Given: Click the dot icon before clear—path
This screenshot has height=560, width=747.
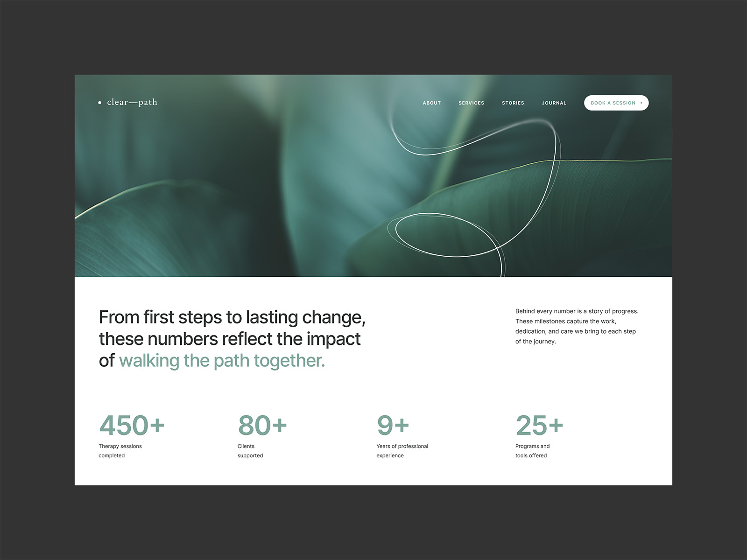Looking at the screenshot, I should 99,103.
